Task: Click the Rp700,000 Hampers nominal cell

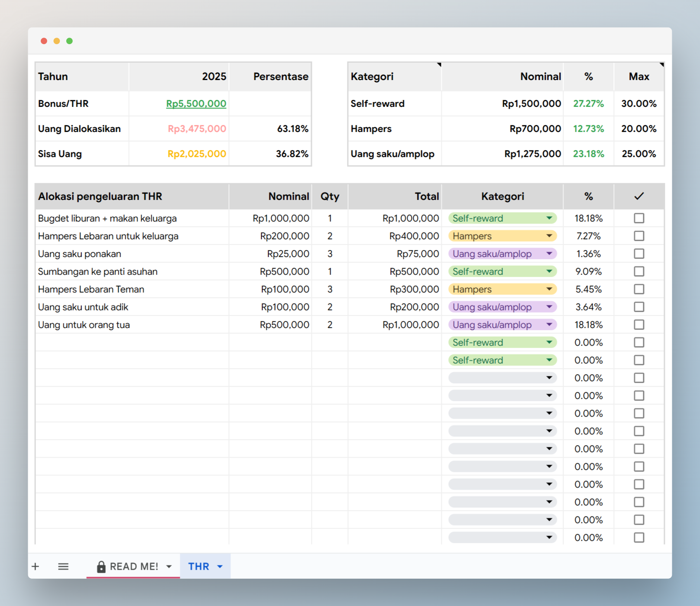Action: click(502, 129)
